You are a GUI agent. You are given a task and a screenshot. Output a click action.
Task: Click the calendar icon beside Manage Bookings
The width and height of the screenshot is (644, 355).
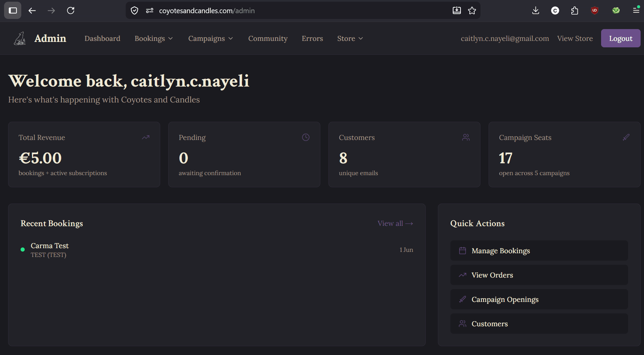[463, 251]
